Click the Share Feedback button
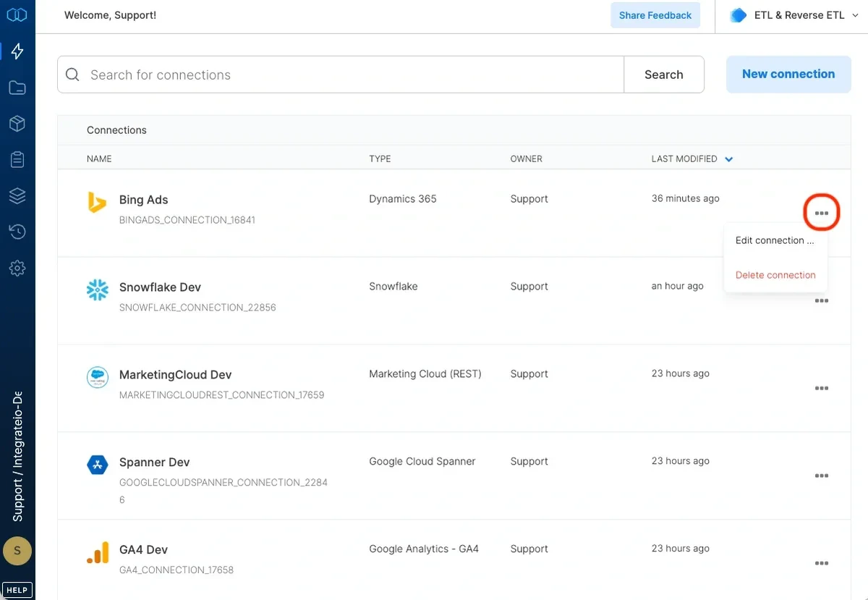 [x=655, y=15]
